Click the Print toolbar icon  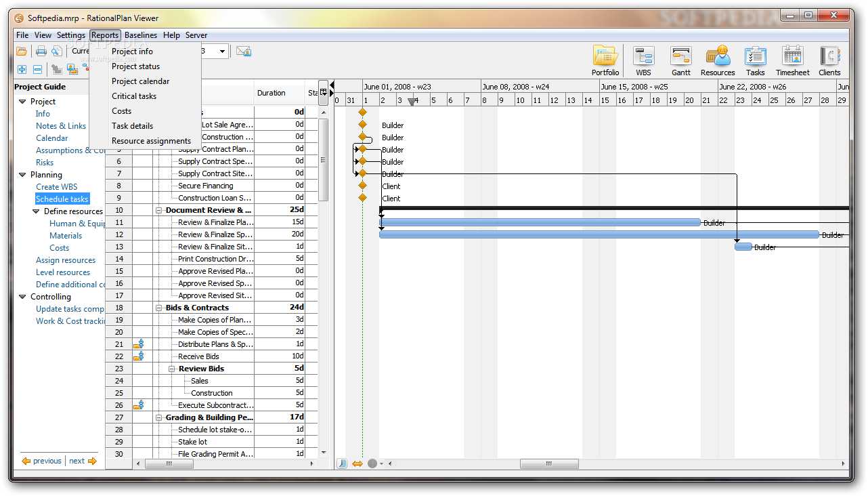point(41,51)
